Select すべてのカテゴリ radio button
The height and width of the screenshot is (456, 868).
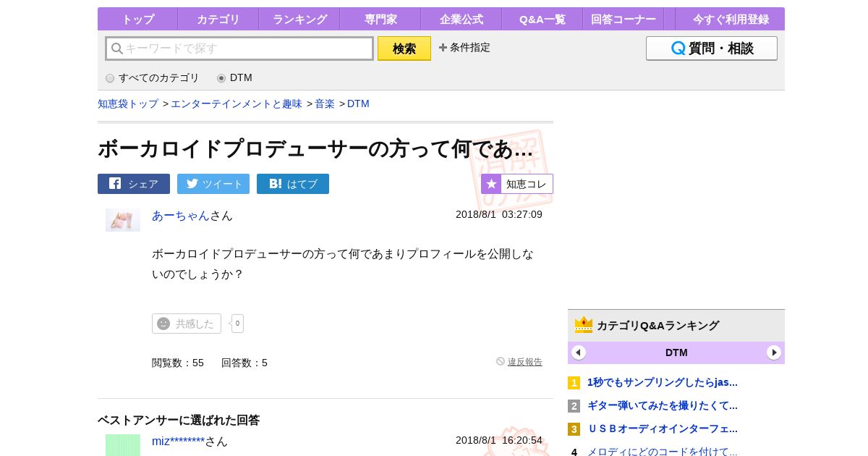point(110,78)
